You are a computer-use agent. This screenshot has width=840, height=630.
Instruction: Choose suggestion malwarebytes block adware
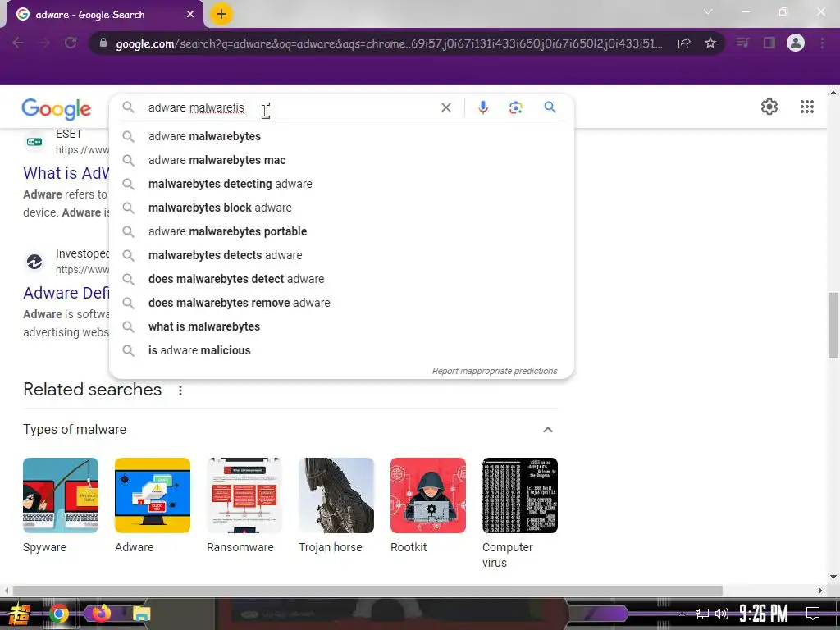[x=341, y=208]
